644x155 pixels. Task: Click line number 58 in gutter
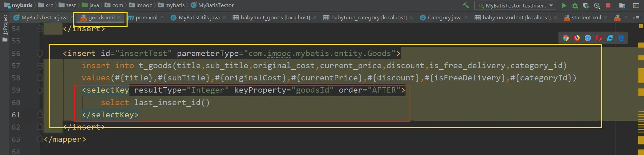(x=16, y=78)
